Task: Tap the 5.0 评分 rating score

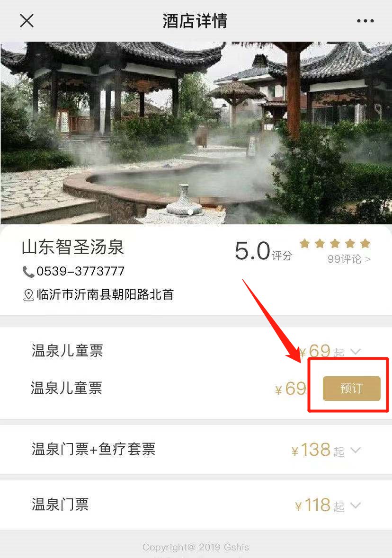Action: [x=263, y=251]
